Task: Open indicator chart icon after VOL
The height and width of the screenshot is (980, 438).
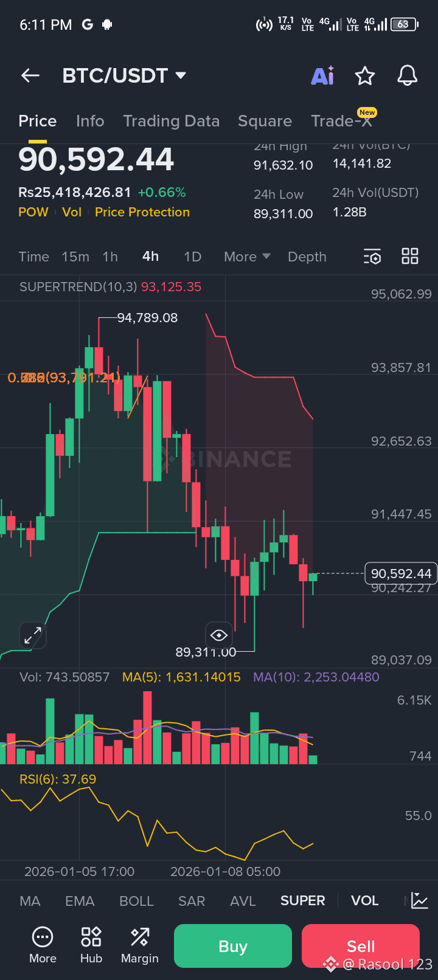Action: coord(420,900)
